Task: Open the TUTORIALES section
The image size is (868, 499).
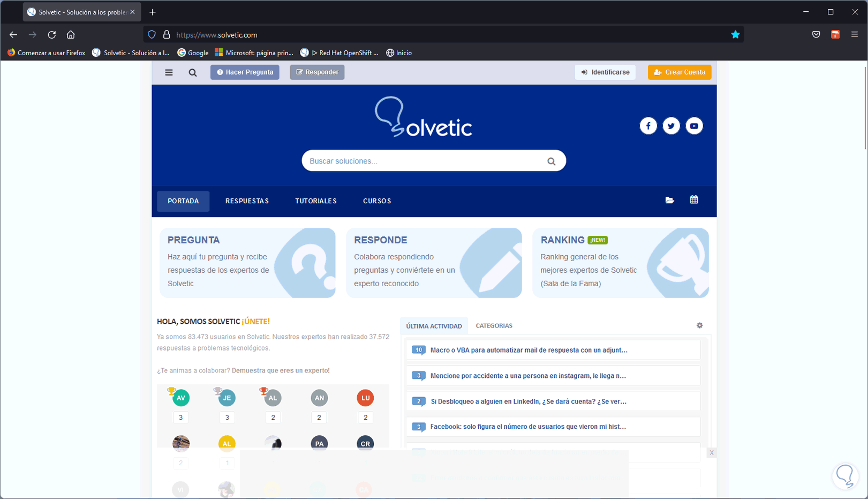Action: (316, 201)
